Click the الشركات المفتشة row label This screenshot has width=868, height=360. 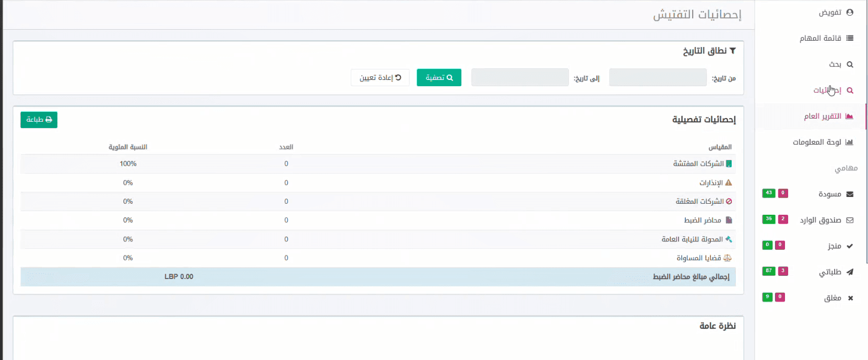[698, 164]
